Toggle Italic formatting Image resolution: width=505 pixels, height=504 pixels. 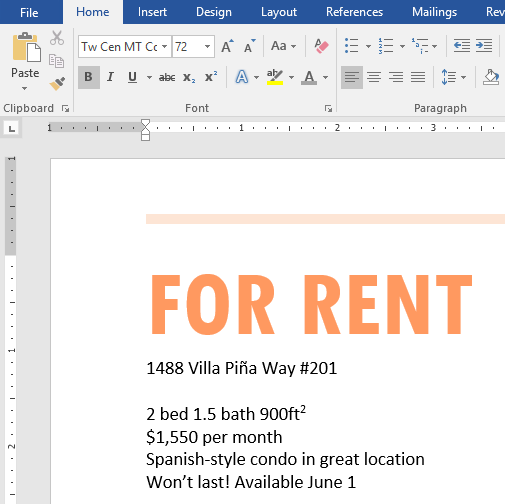pyautogui.click(x=110, y=77)
